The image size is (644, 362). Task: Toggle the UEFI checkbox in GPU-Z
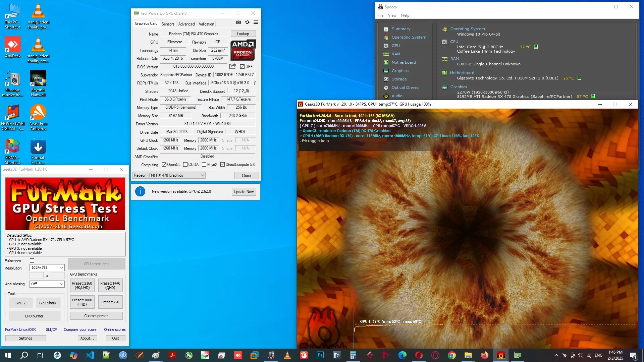pos(242,67)
